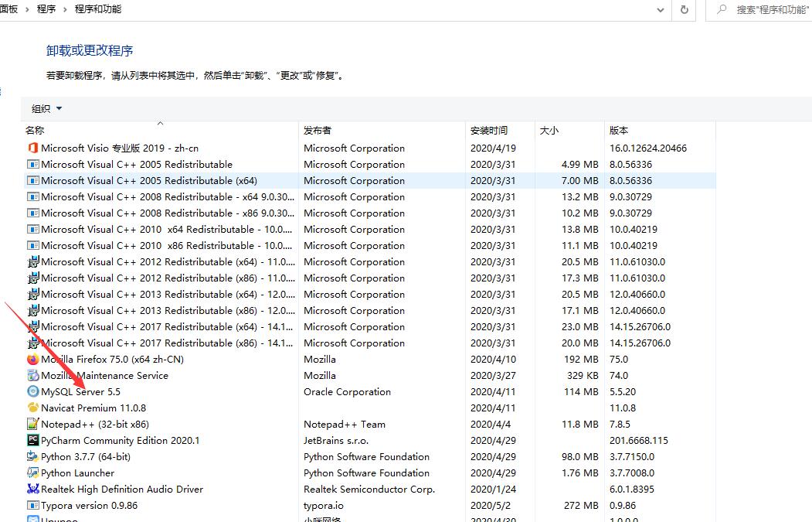The image size is (812, 522).
Task: Click the refresh button in address bar
Action: 684,10
